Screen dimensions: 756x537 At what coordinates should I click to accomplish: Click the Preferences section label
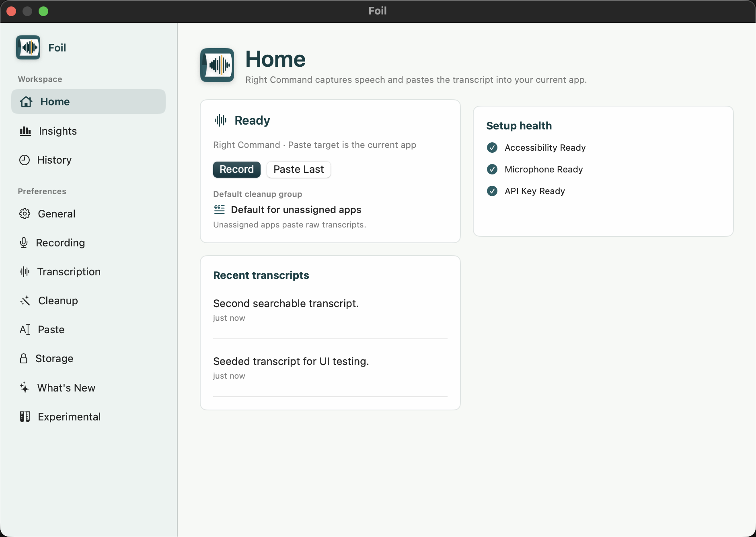click(x=42, y=191)
